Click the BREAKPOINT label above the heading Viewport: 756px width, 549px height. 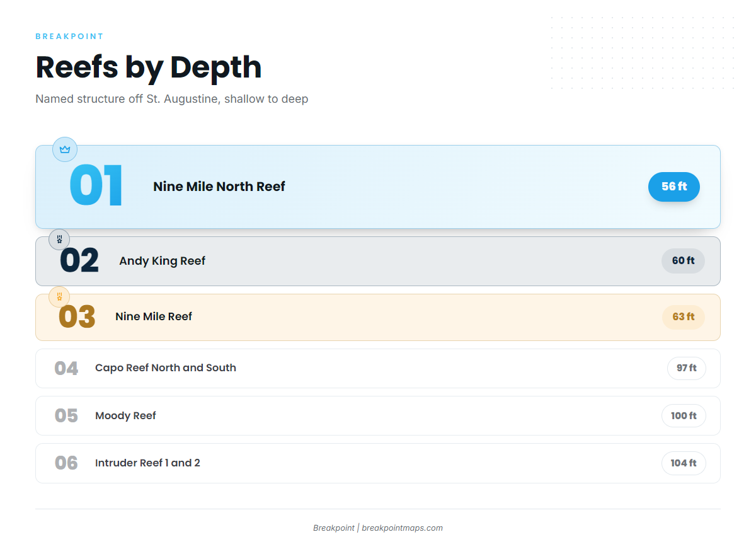(69, 37)
